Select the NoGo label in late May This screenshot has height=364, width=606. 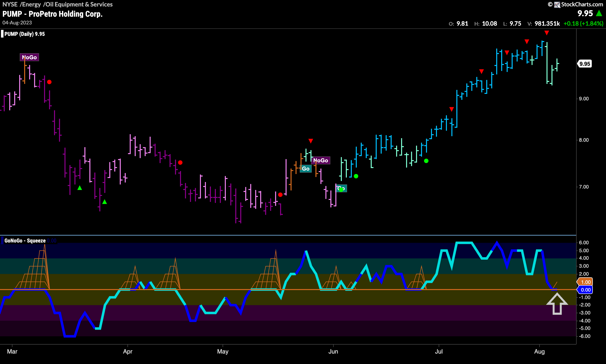pos(321,160)
